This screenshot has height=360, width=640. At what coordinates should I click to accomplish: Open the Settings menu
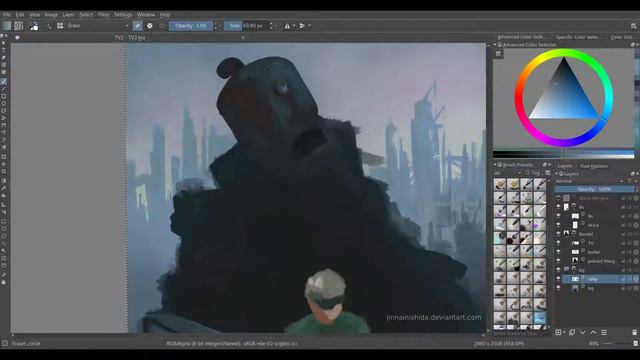[123, 15]
